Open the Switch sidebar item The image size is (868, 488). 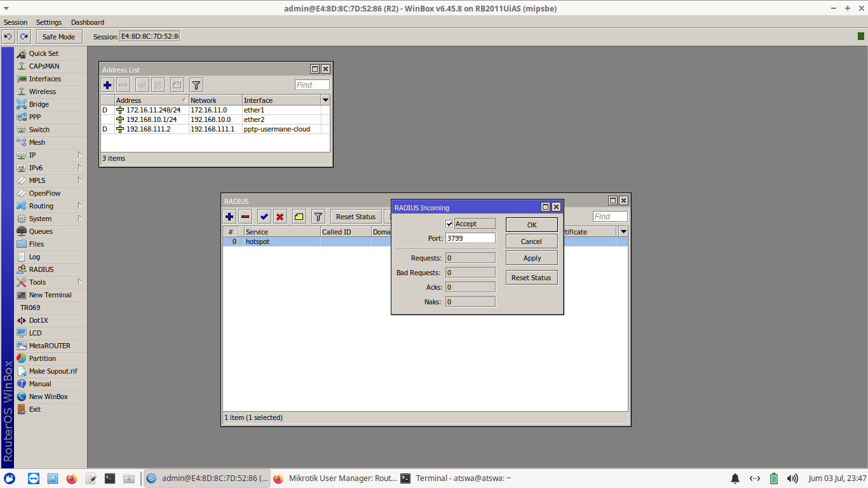(51, 130)
